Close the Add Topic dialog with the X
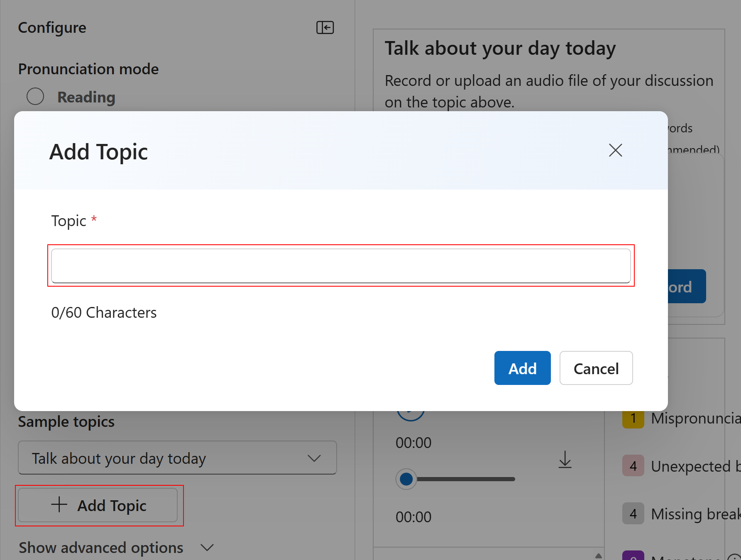 pyautogui.click(x=615, y=150)
